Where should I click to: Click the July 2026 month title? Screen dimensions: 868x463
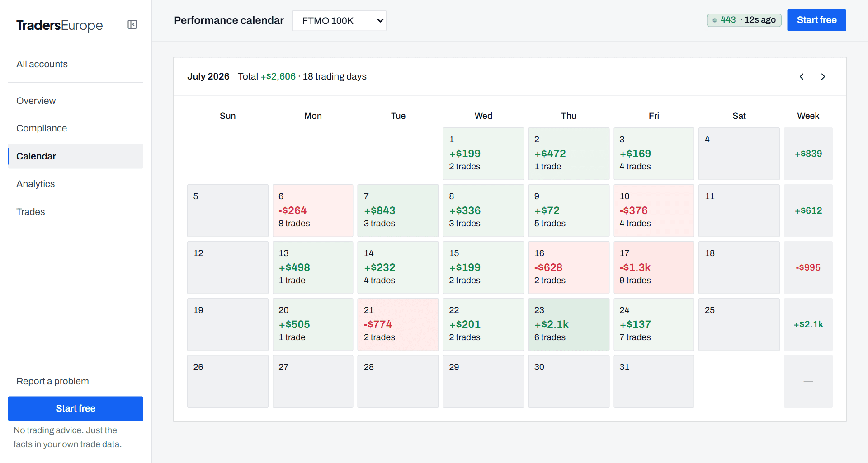point(208,76)
